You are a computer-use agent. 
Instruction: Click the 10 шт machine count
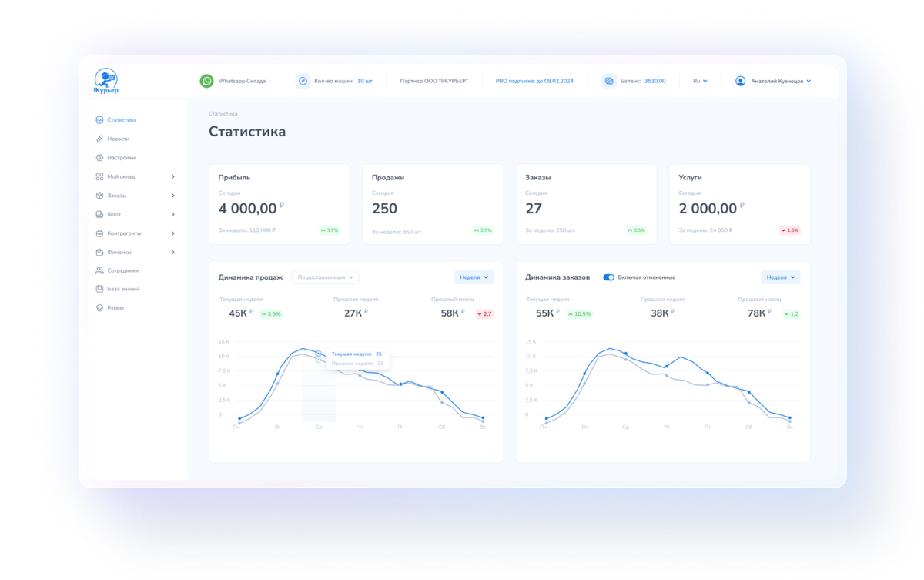(x=364, y=81)
